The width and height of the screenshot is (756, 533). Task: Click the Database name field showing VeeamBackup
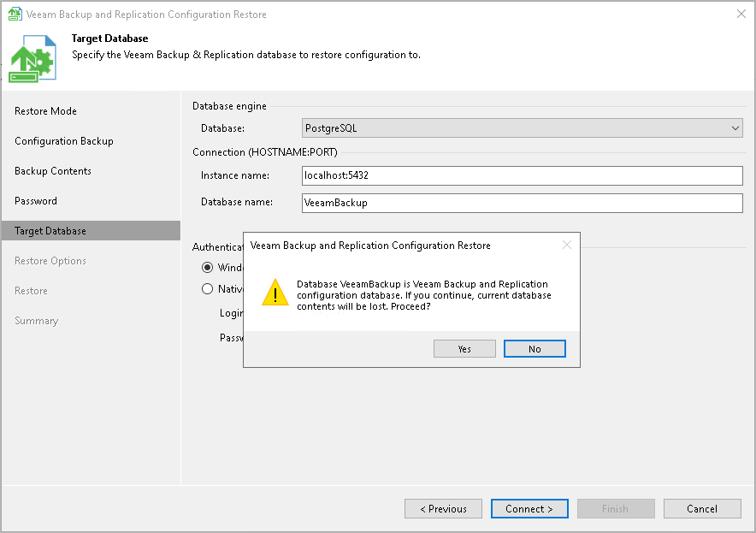tap(522, 203)
